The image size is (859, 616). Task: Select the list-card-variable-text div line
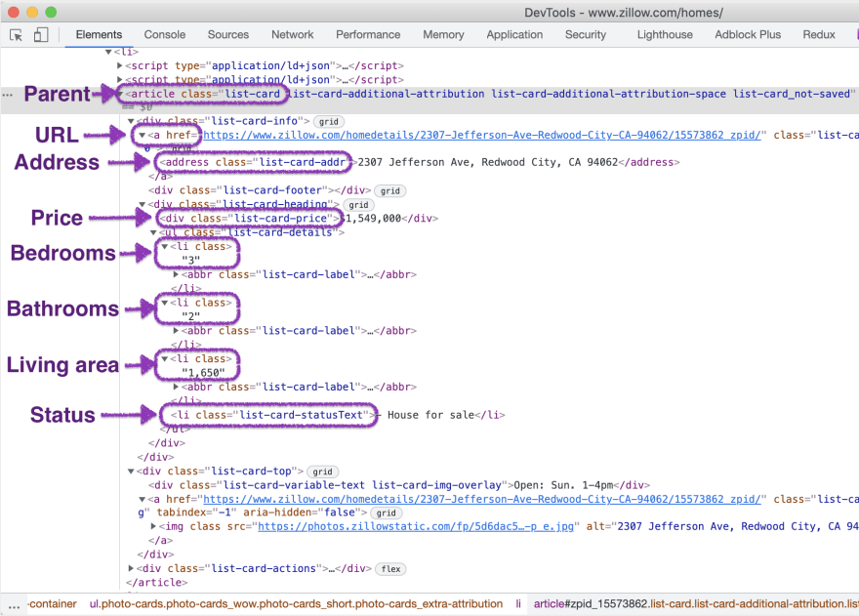point(399,485)
